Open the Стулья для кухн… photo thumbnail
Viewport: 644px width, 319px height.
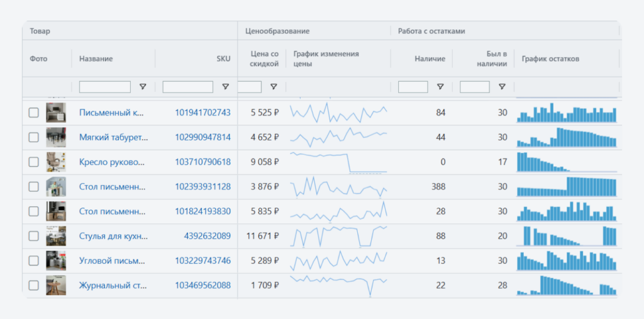click(x=56, y=236)
